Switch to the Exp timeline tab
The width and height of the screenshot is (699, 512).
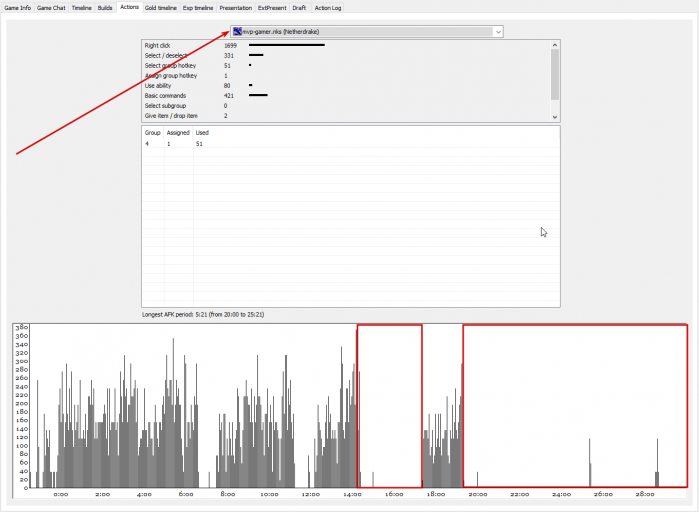tap(198, 8)
